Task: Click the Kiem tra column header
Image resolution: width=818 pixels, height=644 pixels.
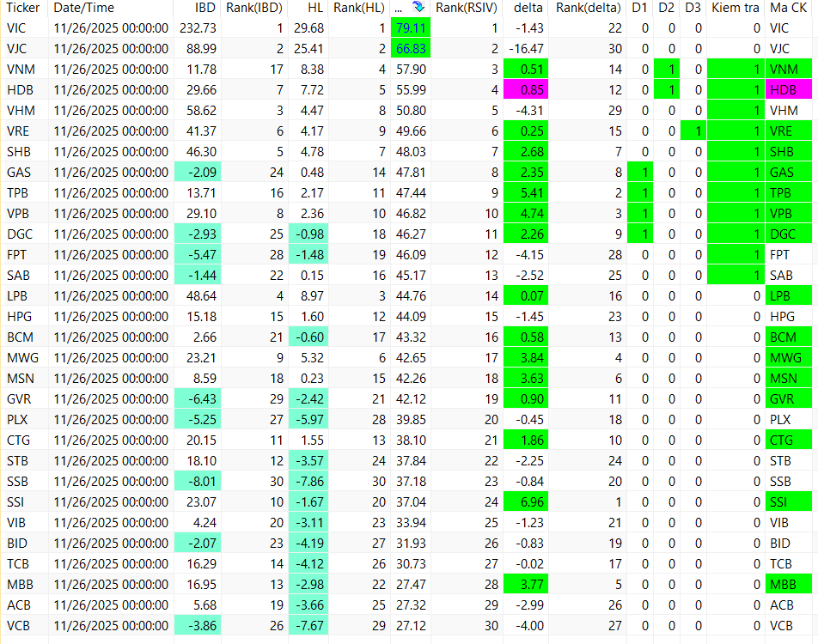Action: (x=736, y=8)
